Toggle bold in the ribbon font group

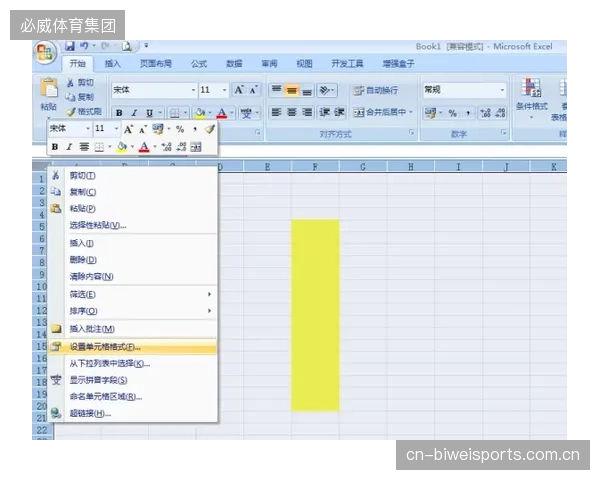tap(119, 113)
